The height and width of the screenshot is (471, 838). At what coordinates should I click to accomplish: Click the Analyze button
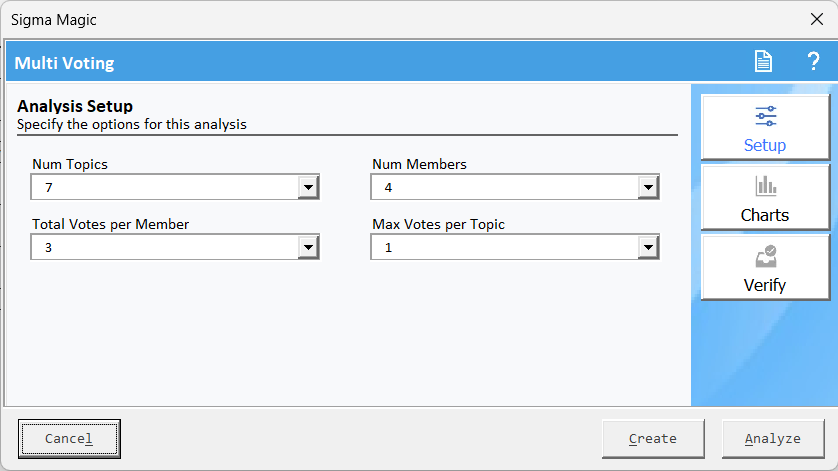click(x=773, y=439)
